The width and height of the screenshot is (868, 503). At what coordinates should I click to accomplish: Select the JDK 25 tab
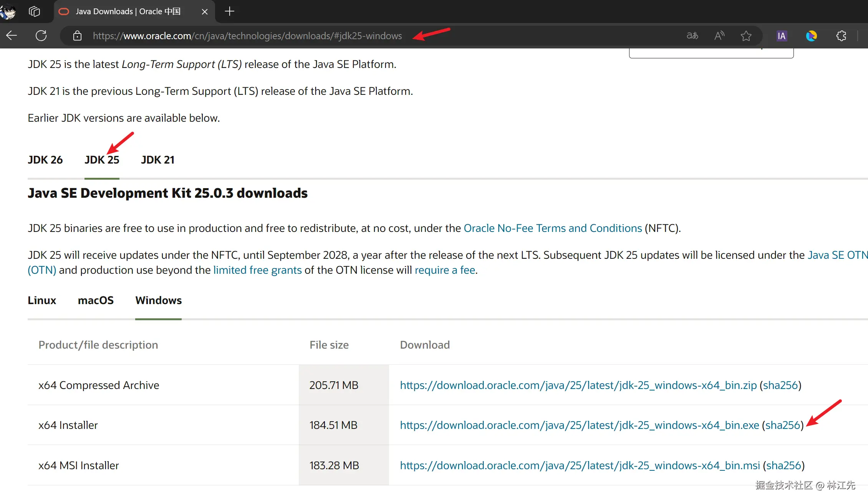pos(102,160)
